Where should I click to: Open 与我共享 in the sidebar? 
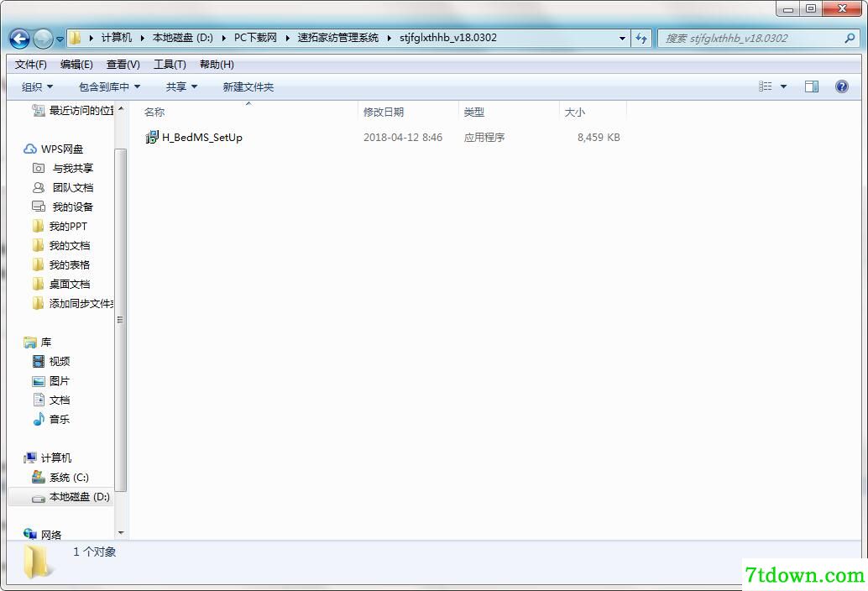63,168
